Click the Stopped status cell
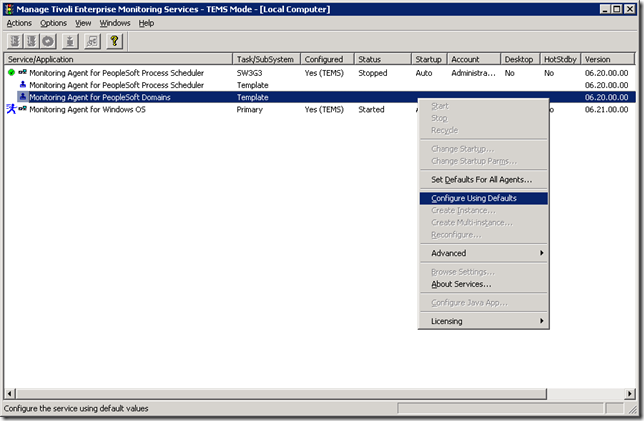644x421 pixels. tap(373, 73)
